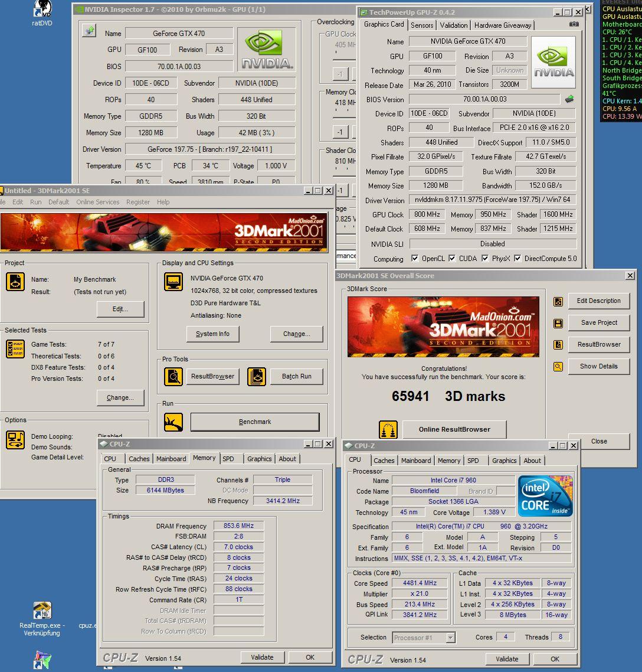
Task: Click Display and CPU Settings monitor icon
Action: [x=173, y=282]
